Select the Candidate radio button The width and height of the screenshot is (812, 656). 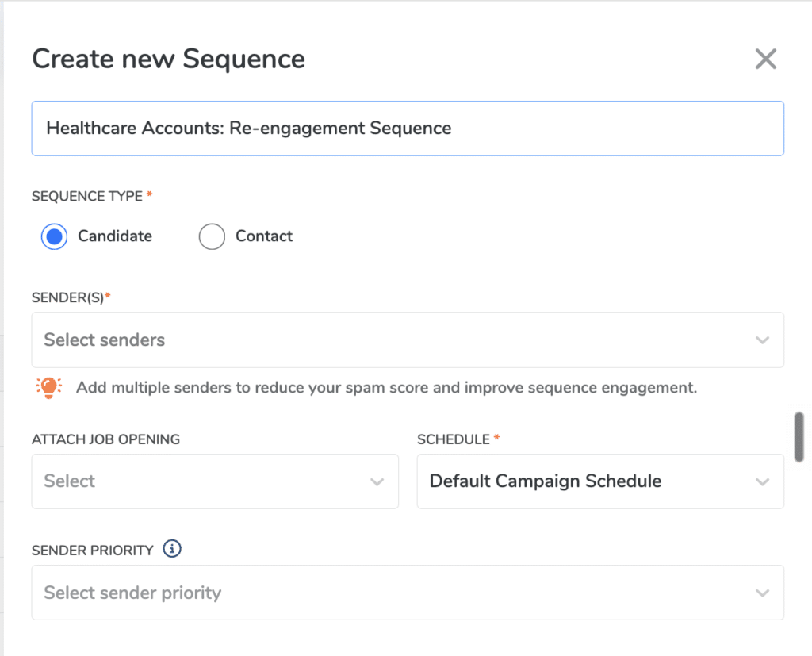point(55,236)
